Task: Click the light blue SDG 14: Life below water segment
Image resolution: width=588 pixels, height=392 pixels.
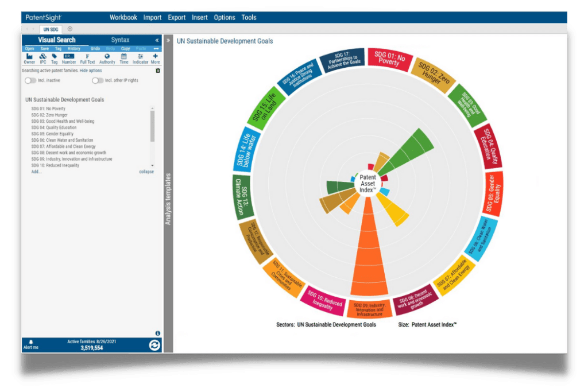Action: (246, 150)
